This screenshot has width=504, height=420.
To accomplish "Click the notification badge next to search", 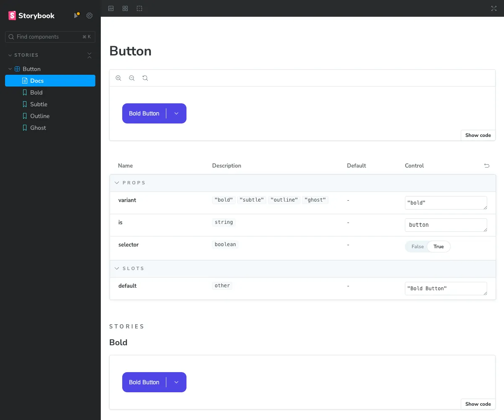I will pos(77,15).
